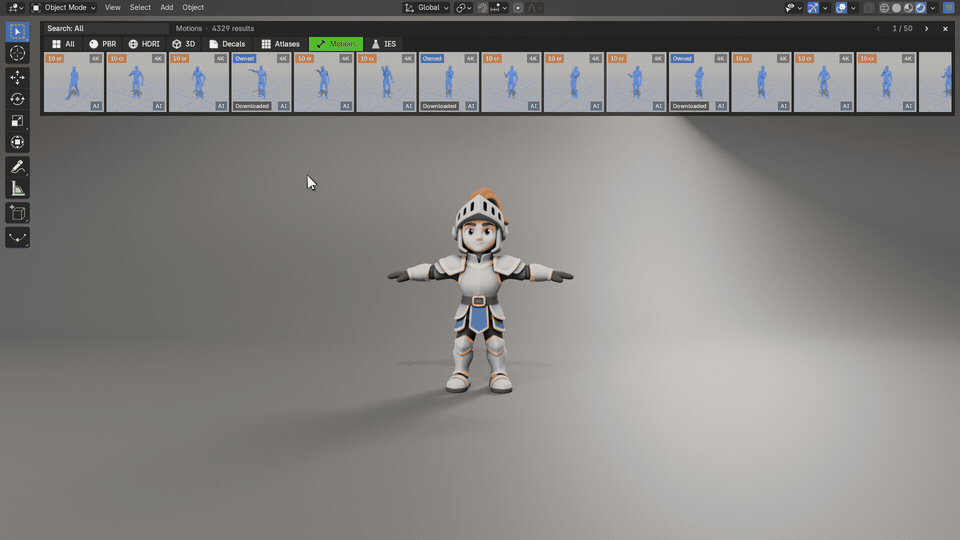Screen dimensions: 960x540
Task: Open the Object menu
Action: 193,7
